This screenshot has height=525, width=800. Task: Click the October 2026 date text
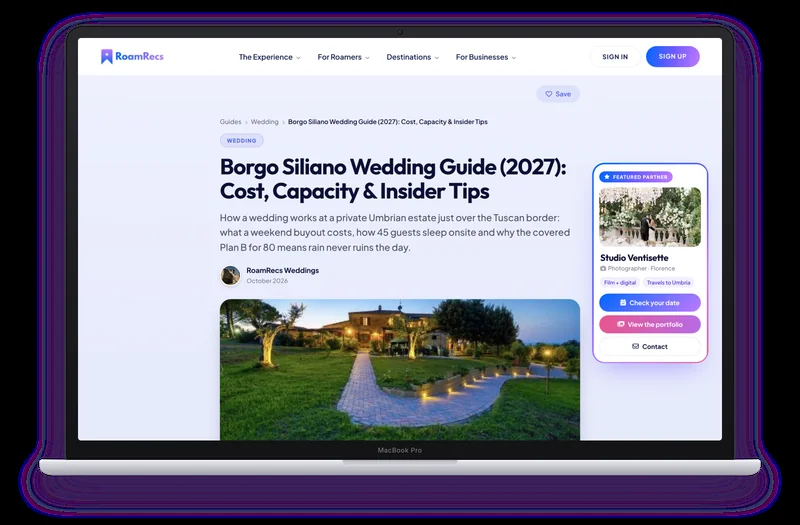coord(267,281)
